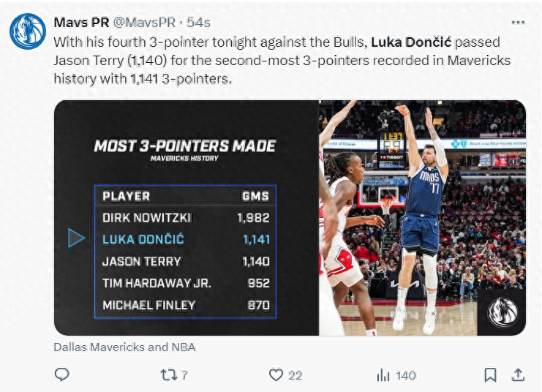The image size is (542, 392).
Task: Bookmark this tweet
Action: pos(490,374)
